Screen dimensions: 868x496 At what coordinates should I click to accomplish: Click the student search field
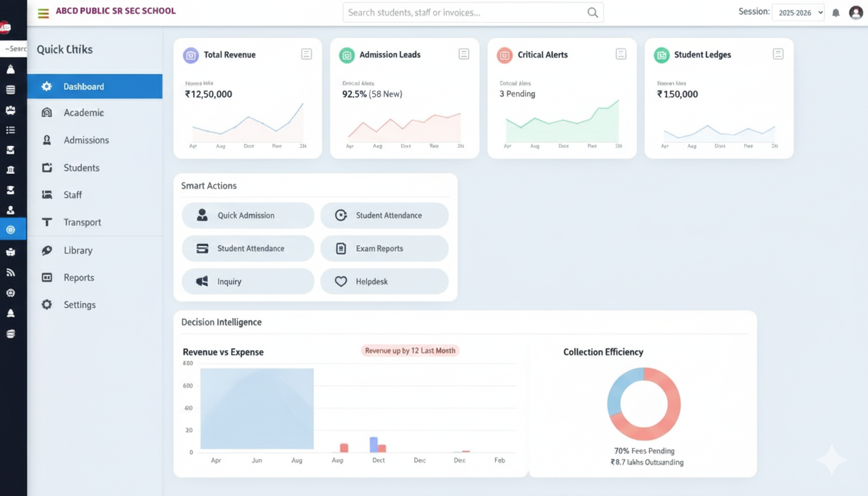coord(473,12)
